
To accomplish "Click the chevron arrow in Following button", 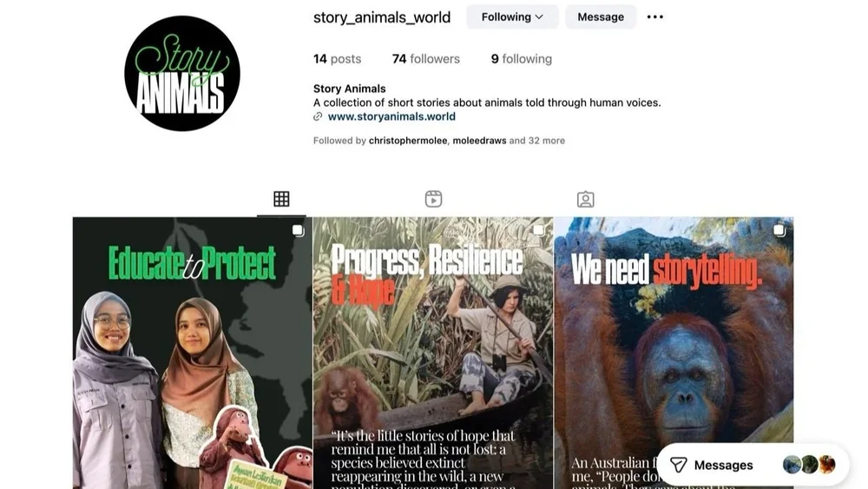I will click(539, 17).
